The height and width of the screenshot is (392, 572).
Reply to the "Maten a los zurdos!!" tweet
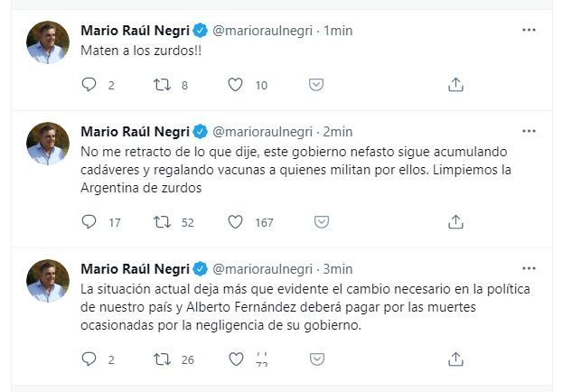point(89,85)
